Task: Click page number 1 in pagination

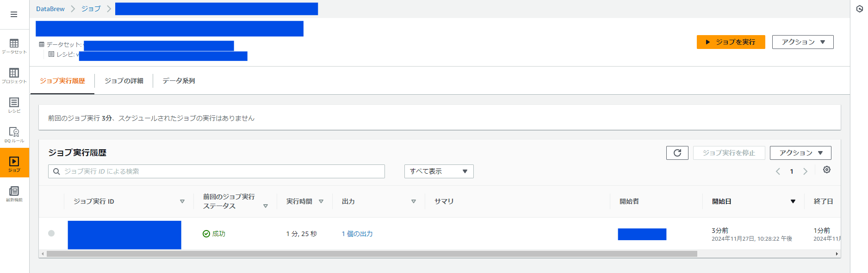Action: coord(792,171)
